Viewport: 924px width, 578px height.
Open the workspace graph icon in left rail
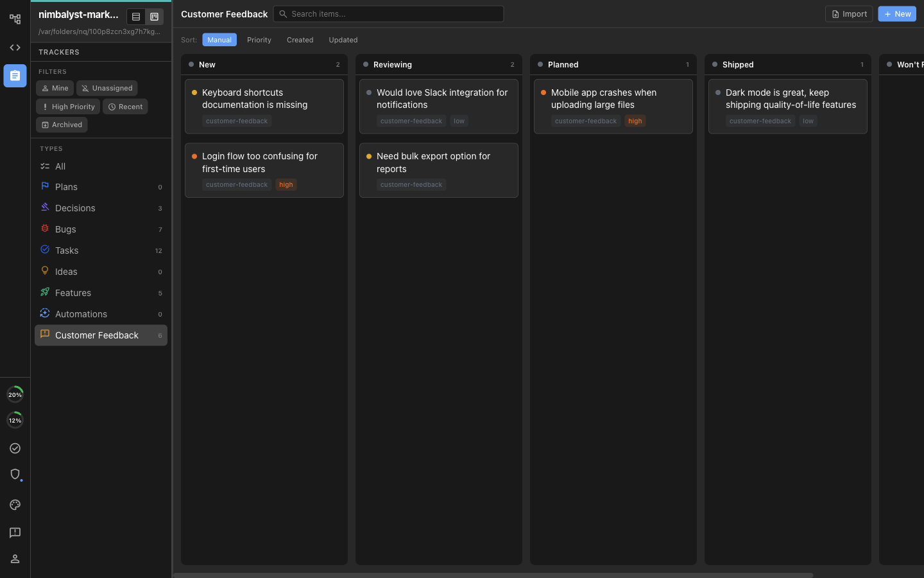[15, 19]
